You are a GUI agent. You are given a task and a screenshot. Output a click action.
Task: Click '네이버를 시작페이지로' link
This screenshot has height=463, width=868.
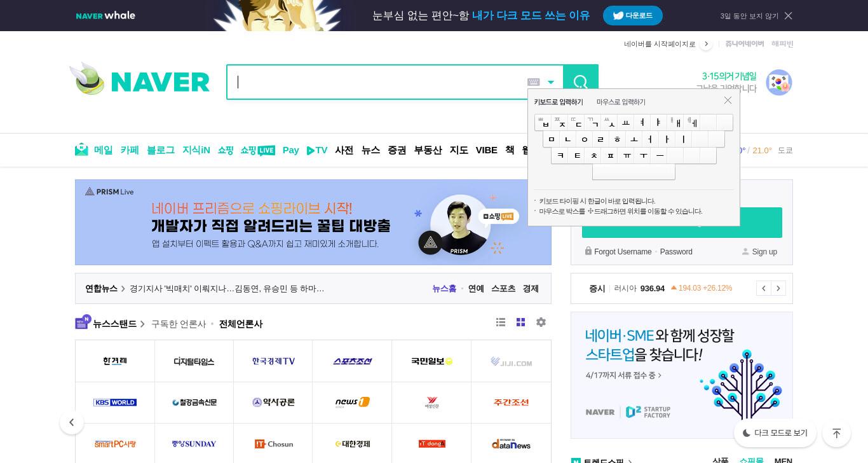660,44
